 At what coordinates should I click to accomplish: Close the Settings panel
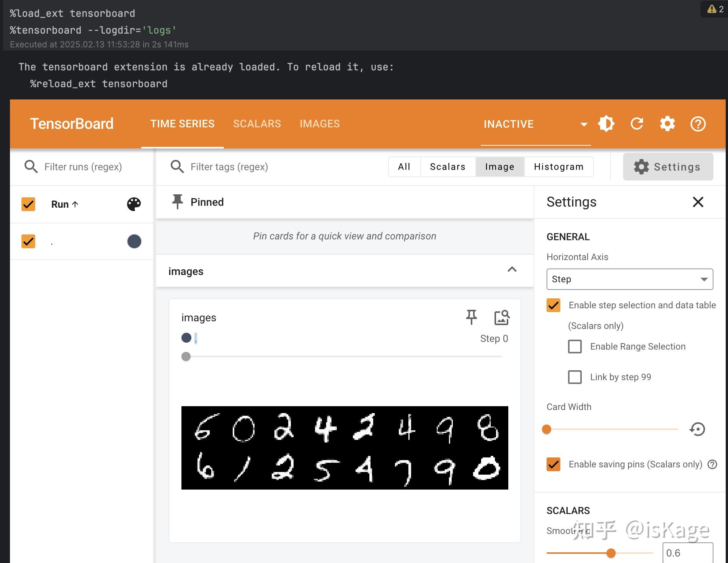(698, 202)
